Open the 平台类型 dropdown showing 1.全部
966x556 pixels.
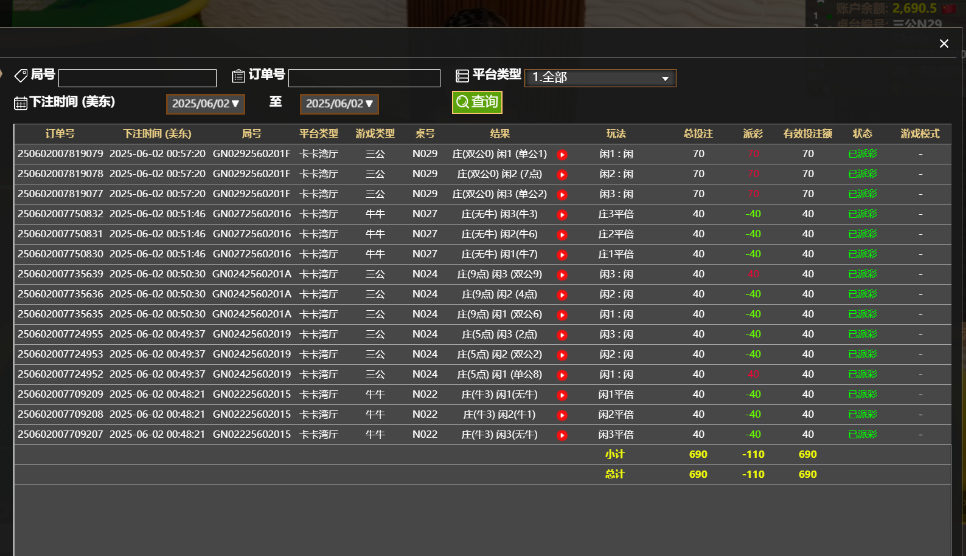pos(600,78)
